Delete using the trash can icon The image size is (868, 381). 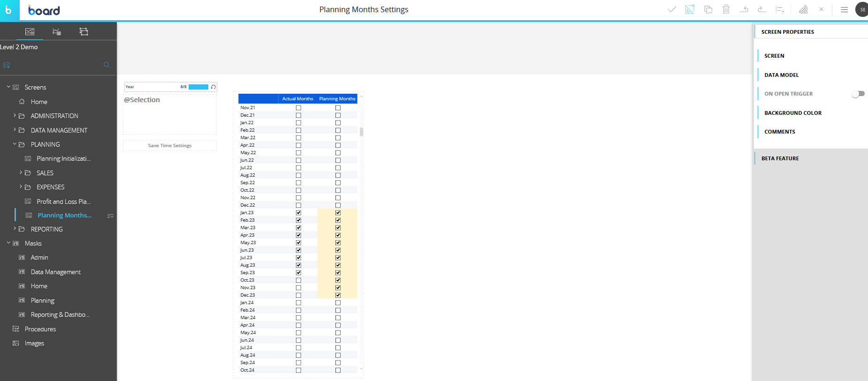[726, 9]
